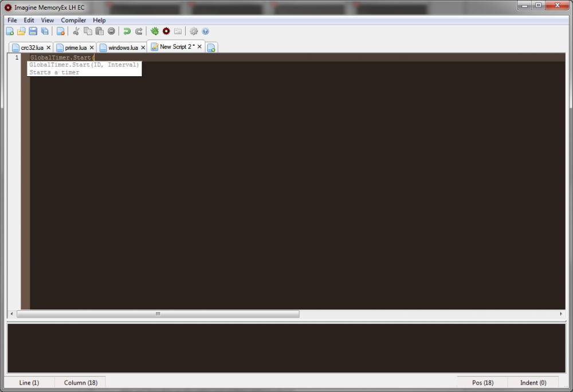Image resolution: width=573 pixels, height=392 pixels.
Task: Close the crc32.lua tab
Action: (48, 48)
